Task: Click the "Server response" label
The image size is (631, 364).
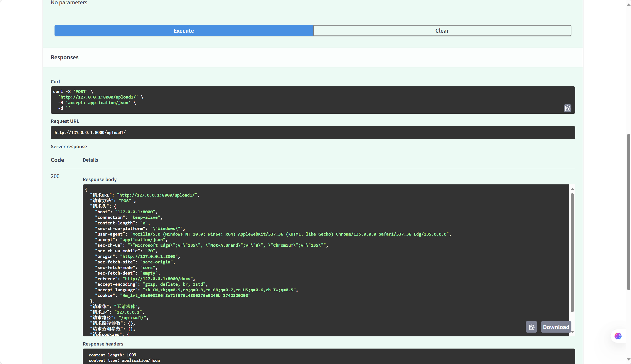Action: 69,146
